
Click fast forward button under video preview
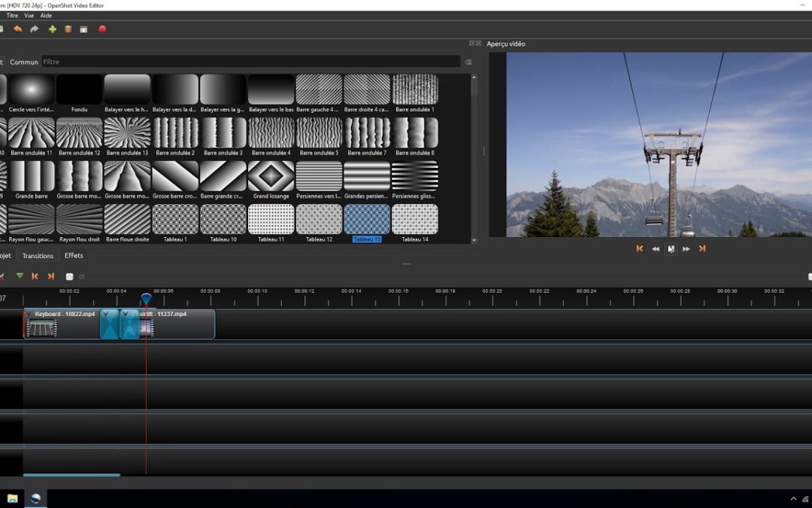tap(686, 248)
